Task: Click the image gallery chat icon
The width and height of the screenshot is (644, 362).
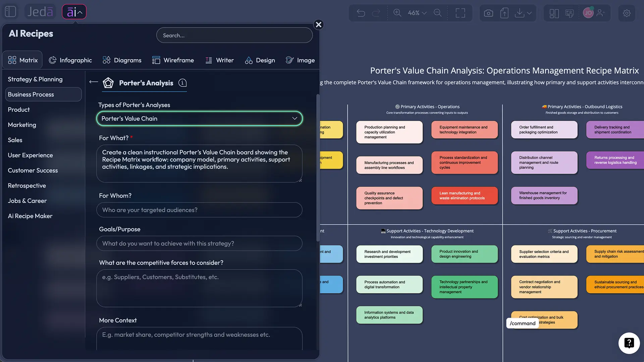Action: [x=570, y=13]
